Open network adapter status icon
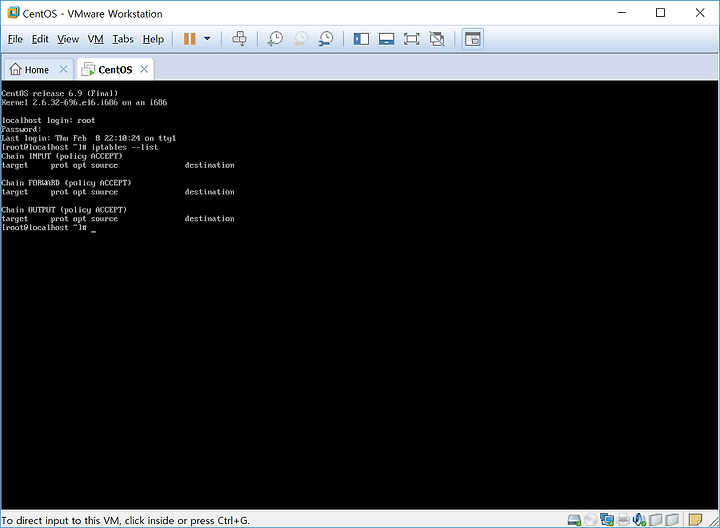The image size is (720, 528). point(607,520)
